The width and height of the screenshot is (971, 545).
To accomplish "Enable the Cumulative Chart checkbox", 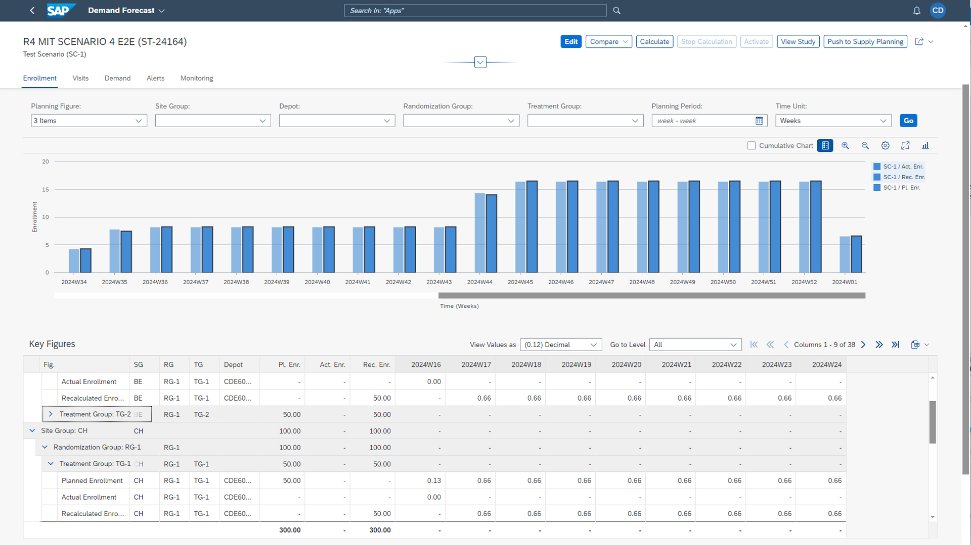I will 752,146.
